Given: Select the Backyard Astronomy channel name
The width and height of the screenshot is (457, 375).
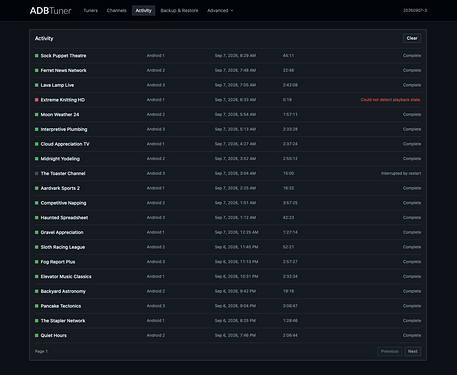Looking at the screenshot, I should pos(63,291).
